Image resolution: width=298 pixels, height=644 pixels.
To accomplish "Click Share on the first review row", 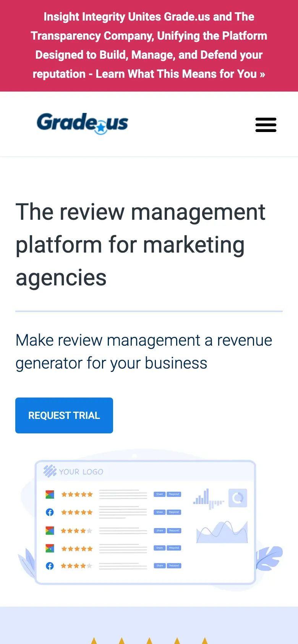I will [159, 494].
